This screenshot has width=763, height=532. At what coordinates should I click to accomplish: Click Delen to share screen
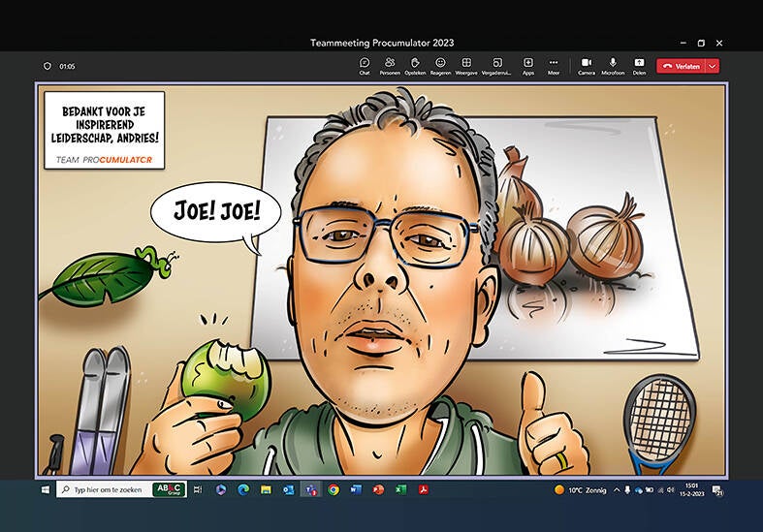pos(639,65)
